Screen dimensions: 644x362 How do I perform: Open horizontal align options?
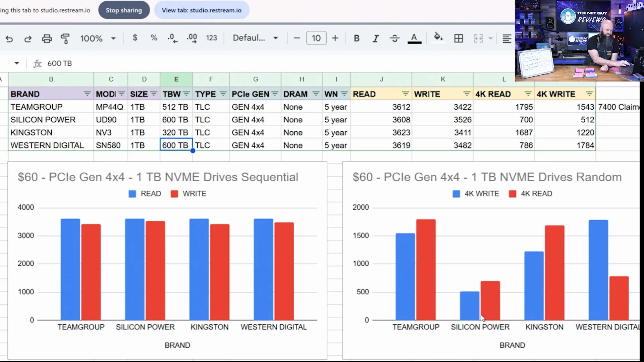click(x=507, y=38)
